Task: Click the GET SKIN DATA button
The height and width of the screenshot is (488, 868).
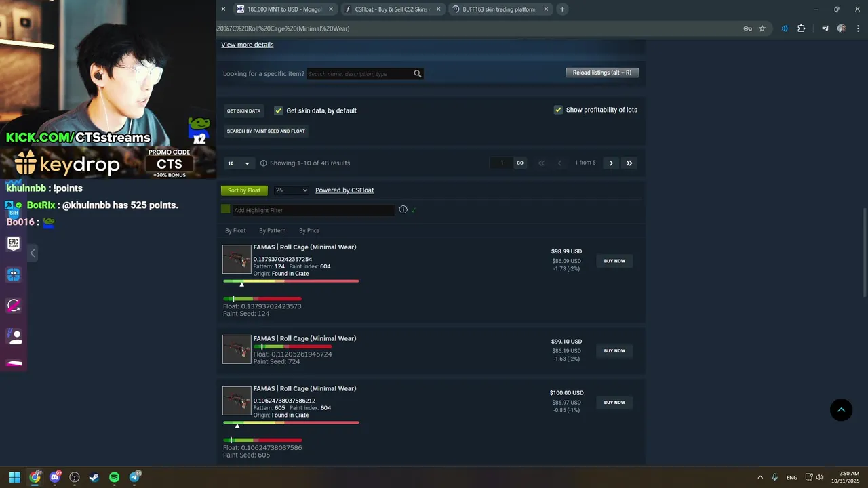Action: point(243,110)
